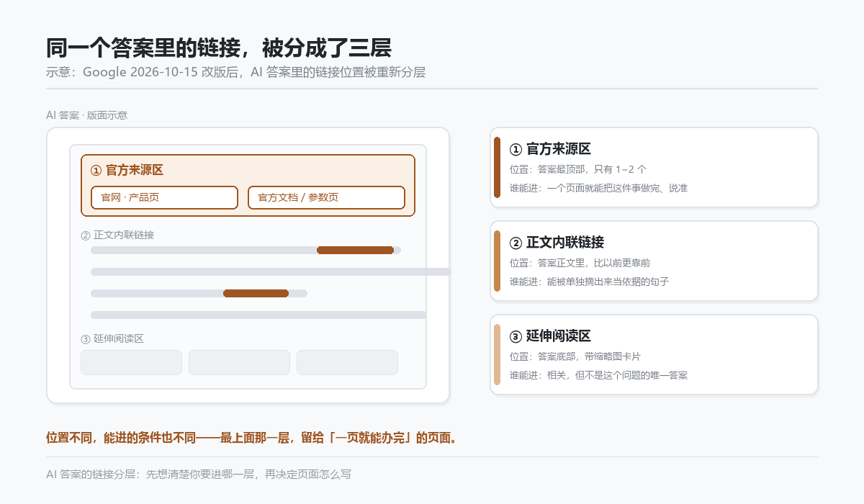Click light tan color bar of 延伸阅读区 card
The width and height of the screenshot is (864, 504).
(497, 355)
